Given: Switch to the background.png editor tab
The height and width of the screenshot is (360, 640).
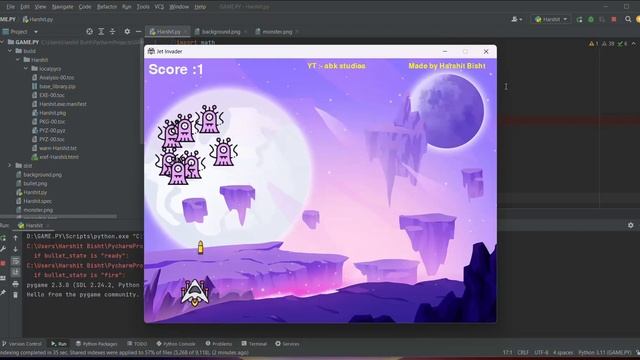Looking at the screenshot, I should [x=221, y=31].
